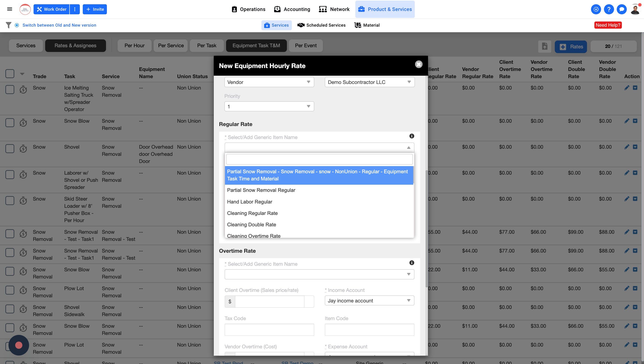Image resolution: width=644 pixels, height=364 pixels.
Task: Click the filter funnel icon
Action: [8, 25]
